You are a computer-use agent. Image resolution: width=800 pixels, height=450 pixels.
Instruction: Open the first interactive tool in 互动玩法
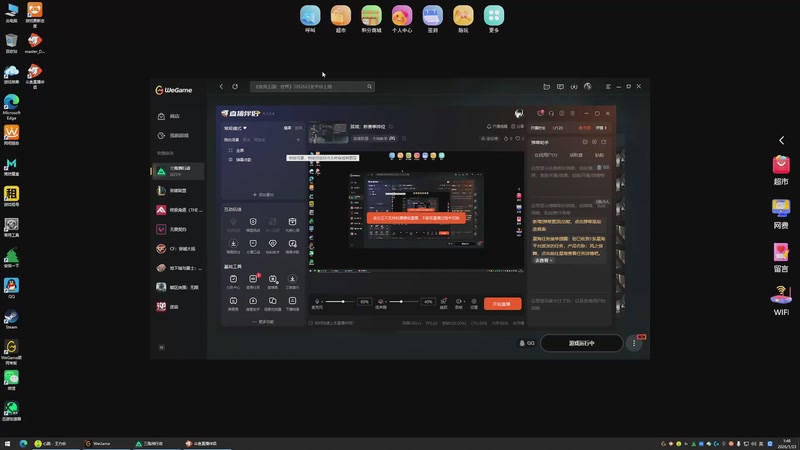(x=233, y=224)
